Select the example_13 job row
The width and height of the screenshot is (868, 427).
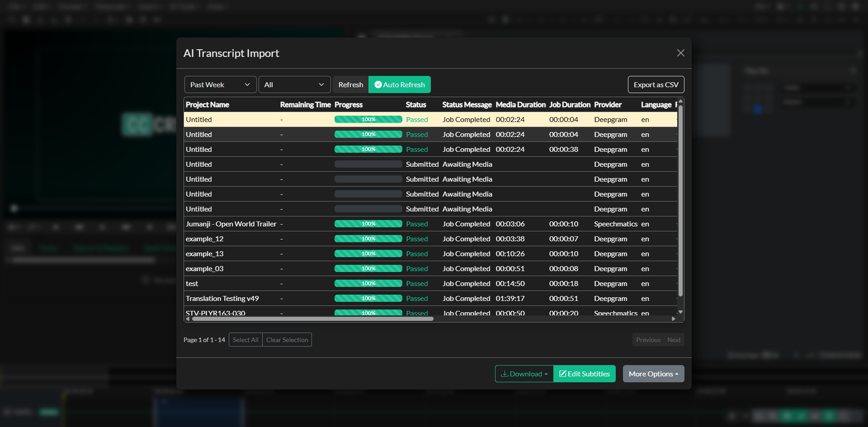click(x=430, y=253)
